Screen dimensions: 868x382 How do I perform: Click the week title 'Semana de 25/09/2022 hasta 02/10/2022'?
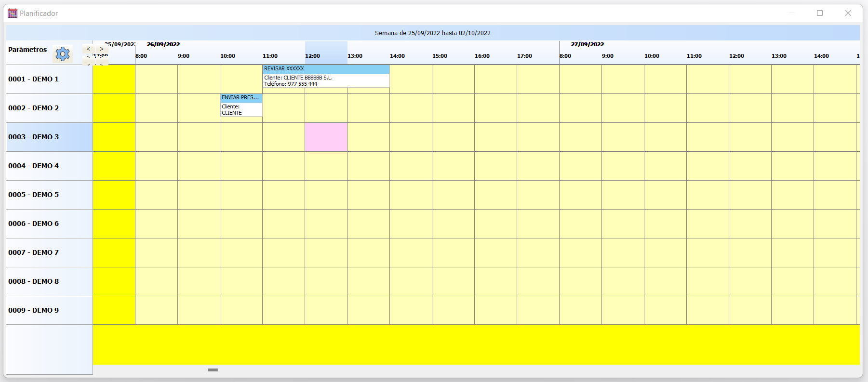tap(433, 33)
